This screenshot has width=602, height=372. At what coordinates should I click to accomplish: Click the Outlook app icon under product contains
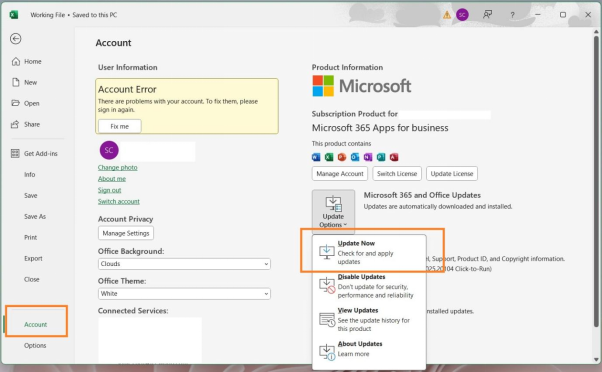coord(355,157)
